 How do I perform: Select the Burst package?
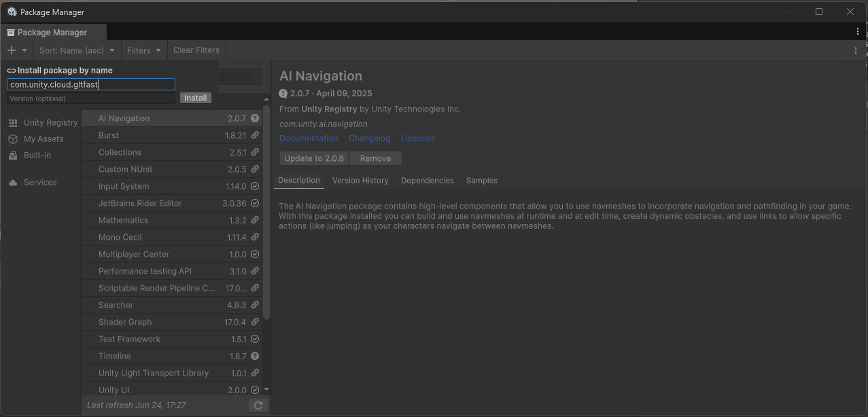point(171,135)
